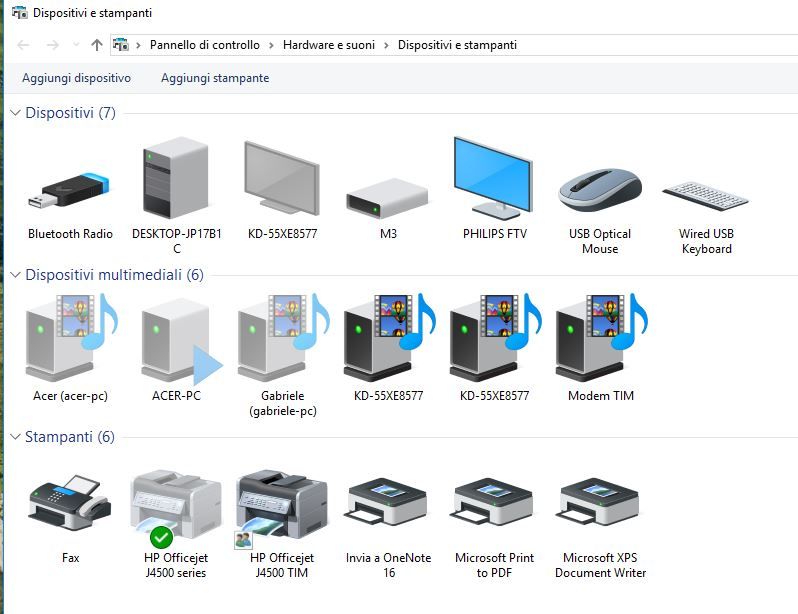Screen dimensions: 798x614
Task: Collapse the Dispositivi multimediali (6) group
Action: (15, 275)
